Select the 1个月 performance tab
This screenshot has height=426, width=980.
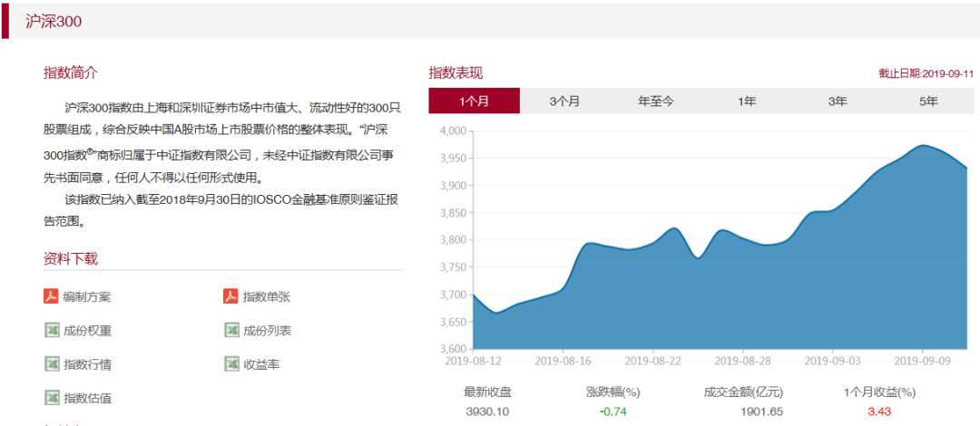point(474,101)
